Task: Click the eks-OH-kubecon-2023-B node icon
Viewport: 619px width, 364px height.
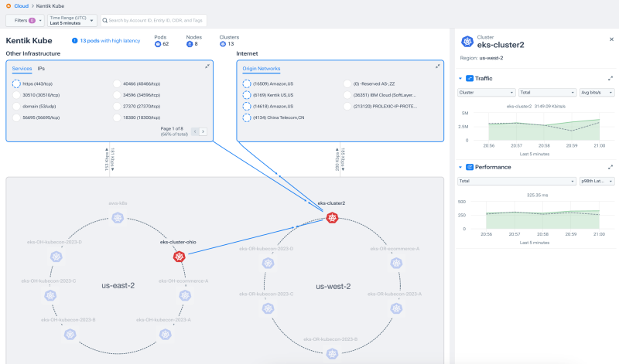Action: click(70, 335)
